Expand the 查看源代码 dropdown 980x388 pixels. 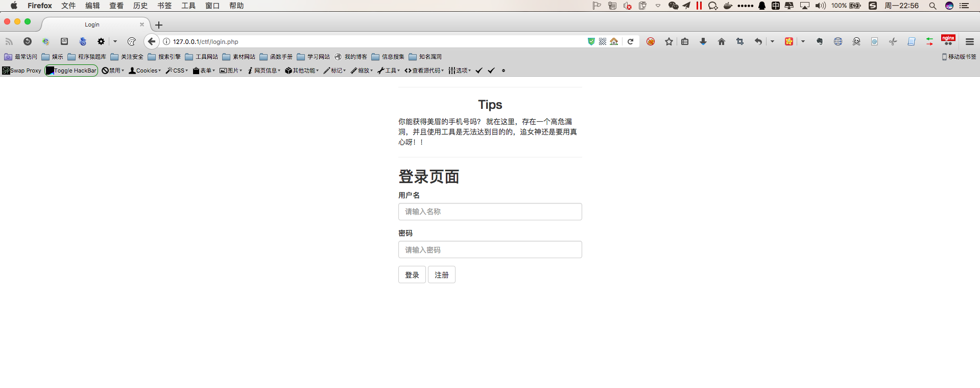point(424,71)
